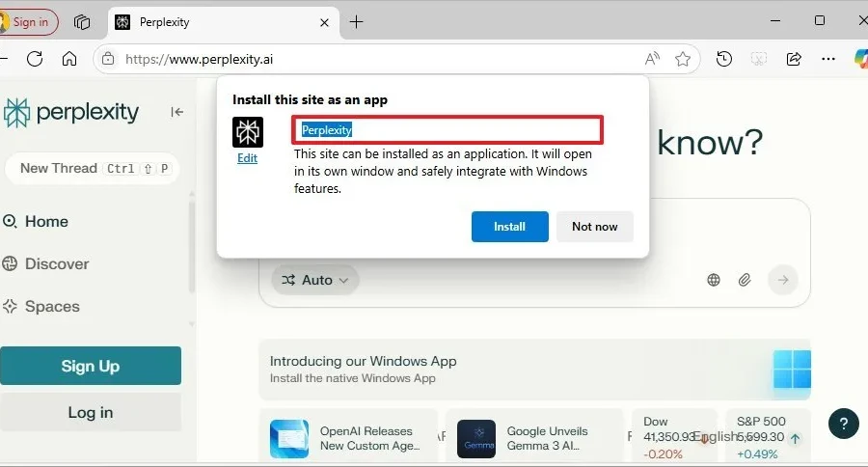
Task: Collapse the sidebar with the arrow icon
Action: coord(176,113)
